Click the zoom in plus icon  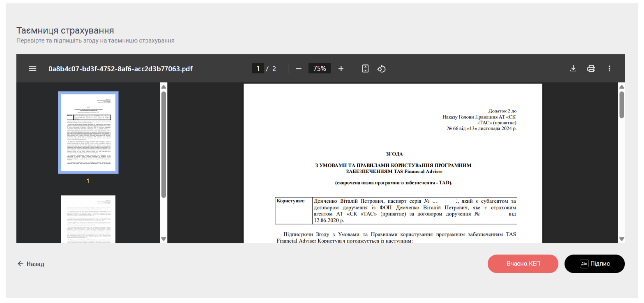point(341,69)
